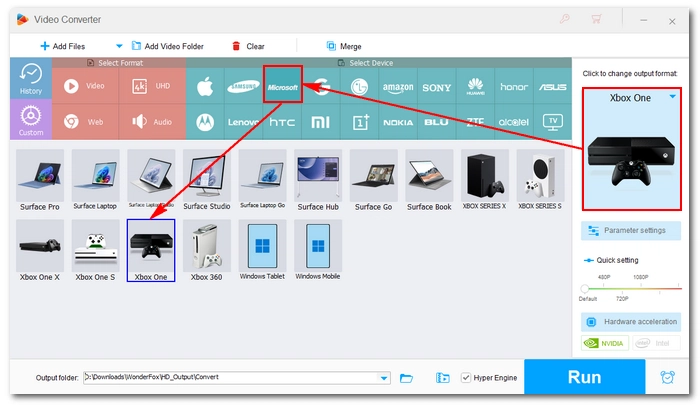Switch to the Select Format tab
Viewport: 700px width, 405px height.
point(119,63)
